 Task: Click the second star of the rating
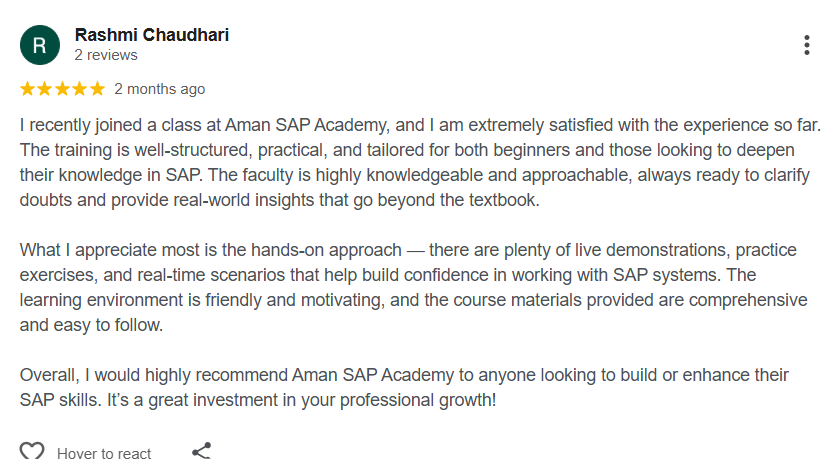[x=45, y=89]
